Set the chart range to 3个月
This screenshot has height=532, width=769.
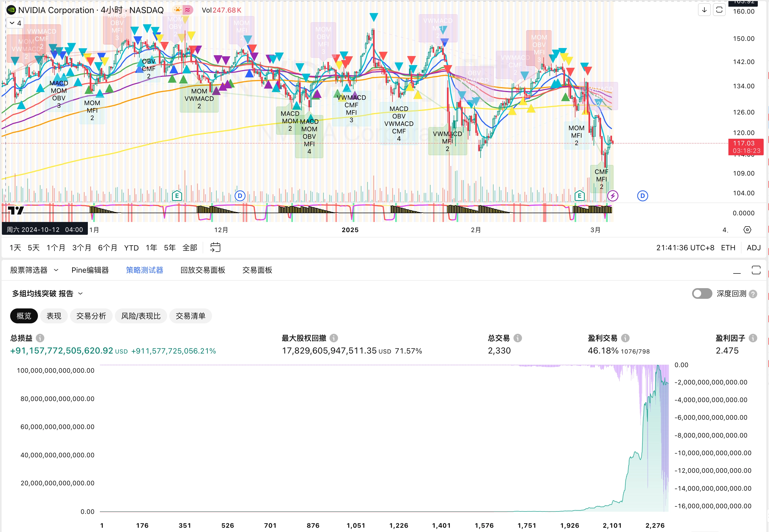coord(82,248)
